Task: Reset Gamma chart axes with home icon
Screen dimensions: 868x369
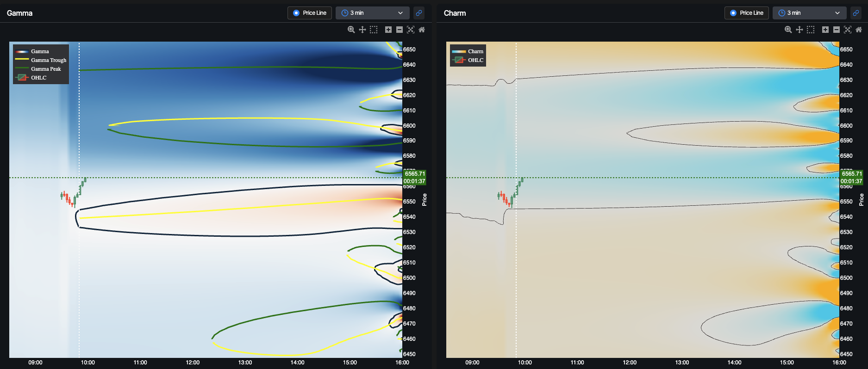Action: (x=422, y=30)
